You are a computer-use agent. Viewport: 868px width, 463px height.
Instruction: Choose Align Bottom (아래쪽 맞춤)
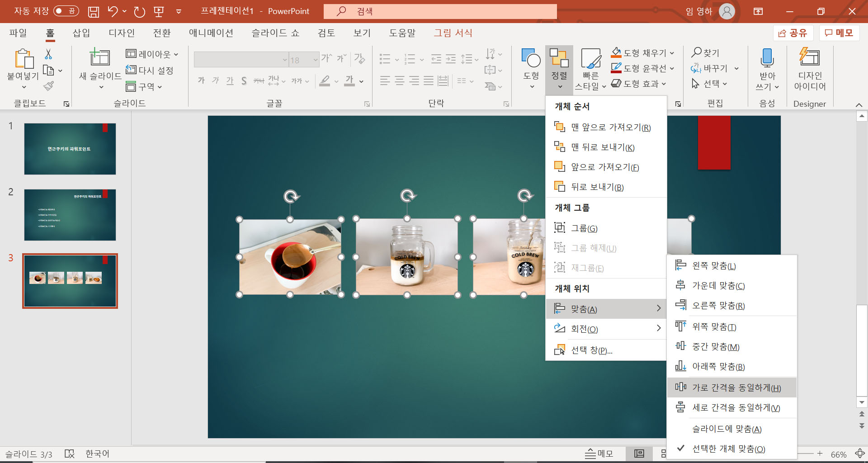[x=731, y=366]
